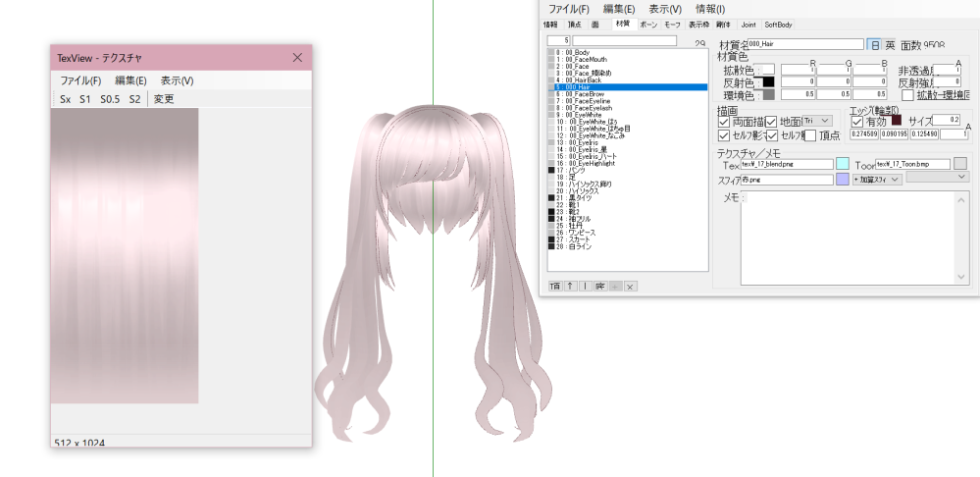
Task: Click 変更 button in TexView toolbar
Action: (x=164, y=99)
